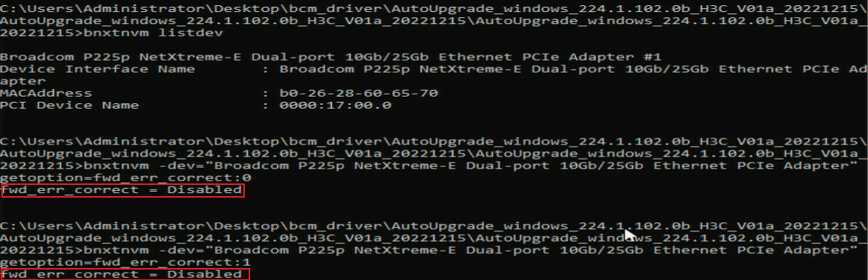Image resolution: width=868 pixels, height=280 pixels.
Task: Click the adapter heading ending in #1
Action: (331, 57)
